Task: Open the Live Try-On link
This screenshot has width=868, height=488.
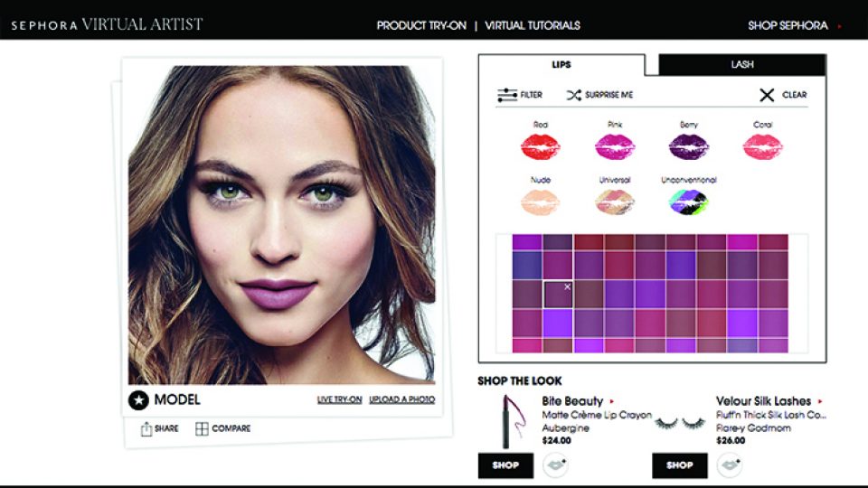Action: (339, 399)
